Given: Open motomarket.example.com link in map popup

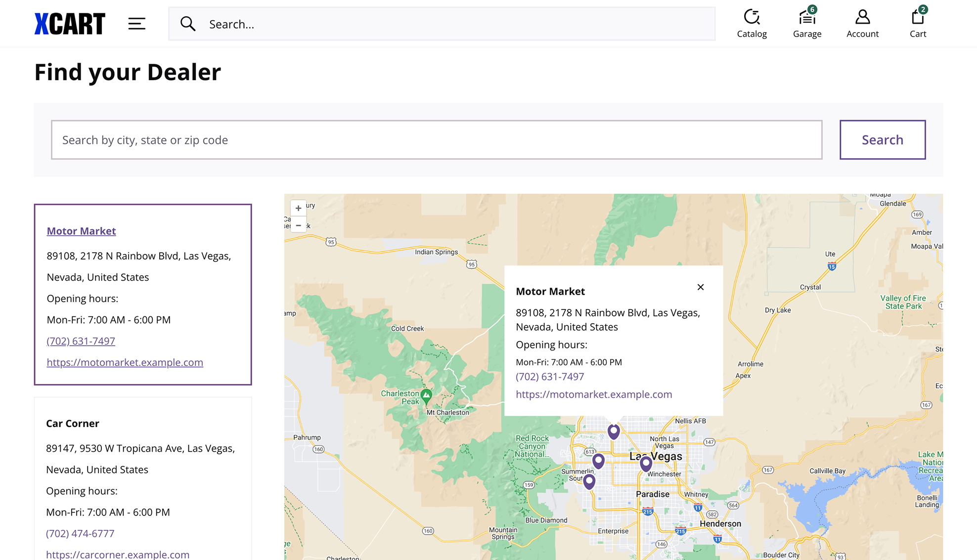Looking at the screenshot, I should pyautogui.click(x=594, y=394).
